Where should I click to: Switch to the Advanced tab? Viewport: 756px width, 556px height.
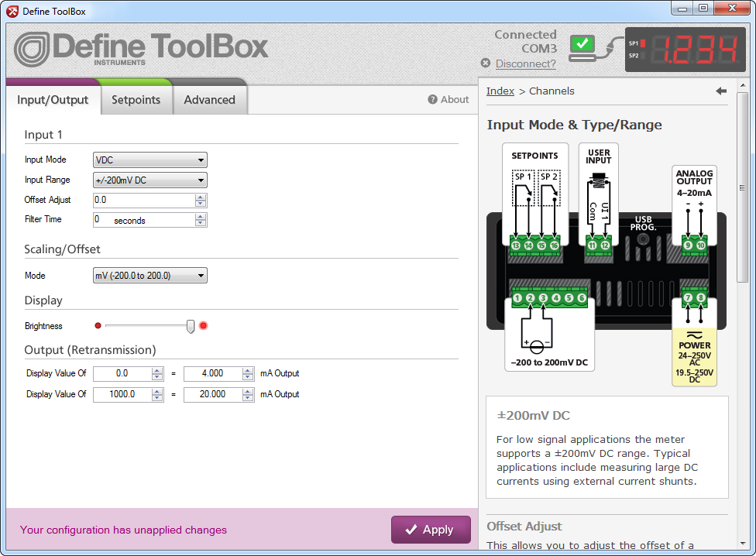209,100
